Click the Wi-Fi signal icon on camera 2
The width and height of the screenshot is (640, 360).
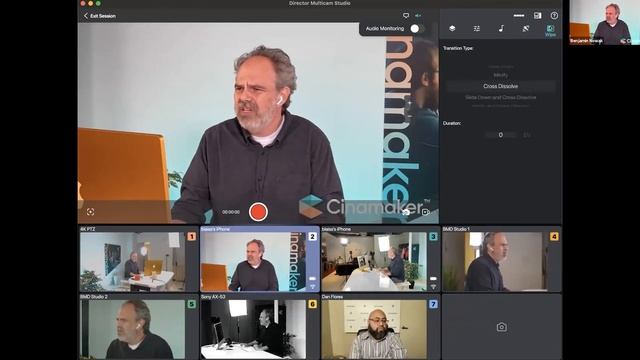pyautogui.click(x=312, y=287)
